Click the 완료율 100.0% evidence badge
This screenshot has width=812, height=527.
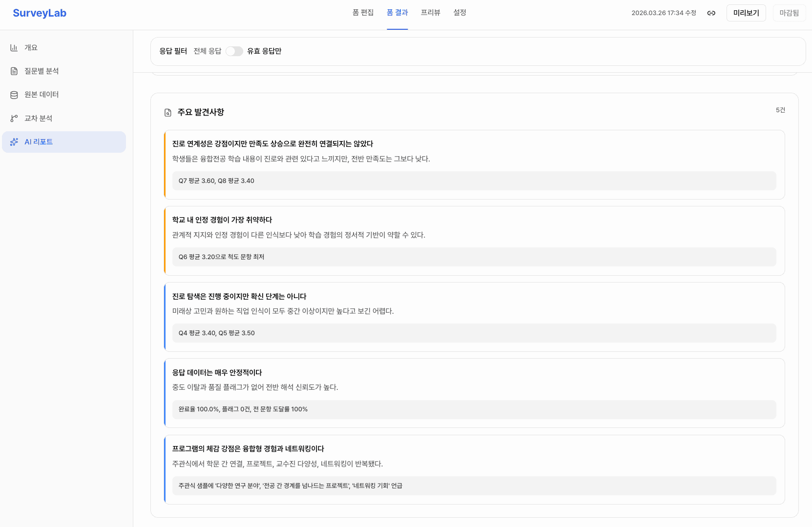click(x=474, y=409)
